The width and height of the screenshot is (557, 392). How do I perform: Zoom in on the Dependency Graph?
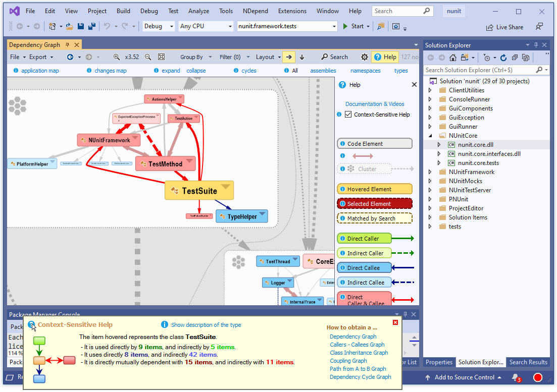pyautogui.click(x=117, y=57)
